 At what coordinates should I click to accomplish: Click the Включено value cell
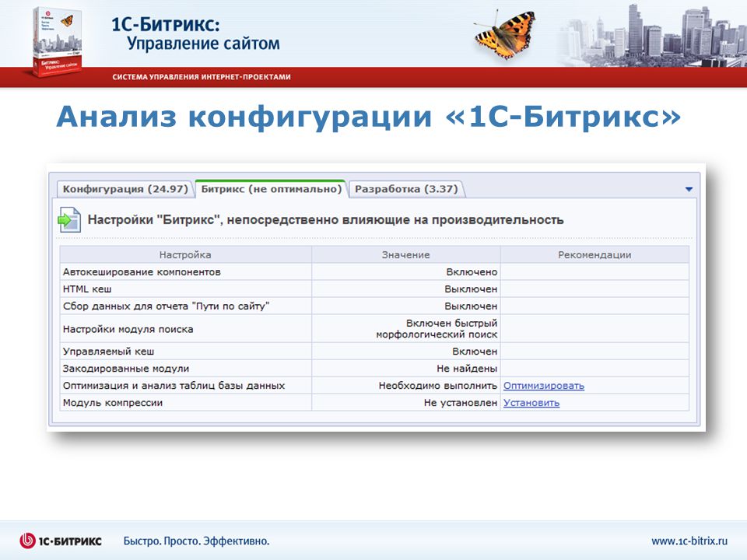coord(406,272)
